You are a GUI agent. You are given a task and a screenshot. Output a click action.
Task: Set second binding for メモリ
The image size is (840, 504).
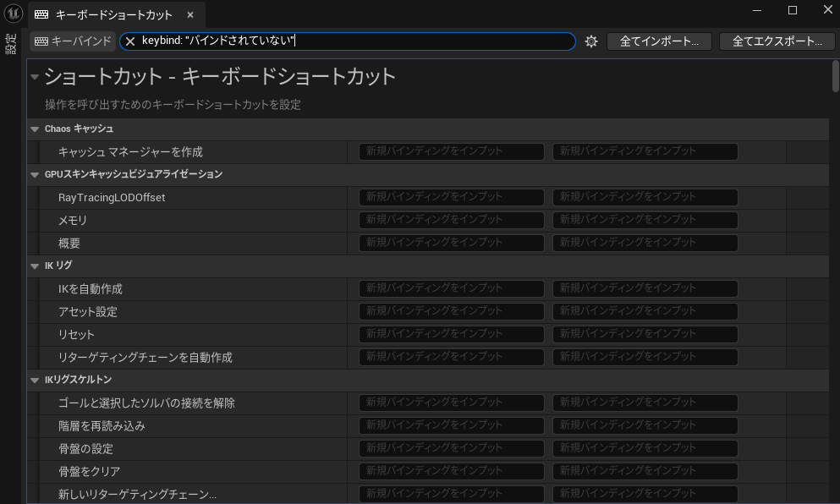[645, 220]
